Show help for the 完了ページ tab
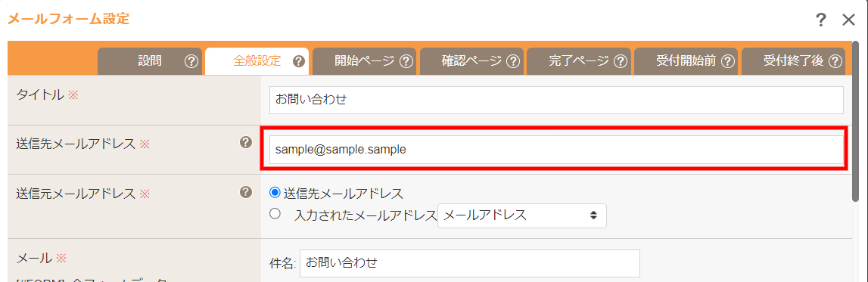Image resolution: width=868 pixels, height=282 pixels. (621, 61)
